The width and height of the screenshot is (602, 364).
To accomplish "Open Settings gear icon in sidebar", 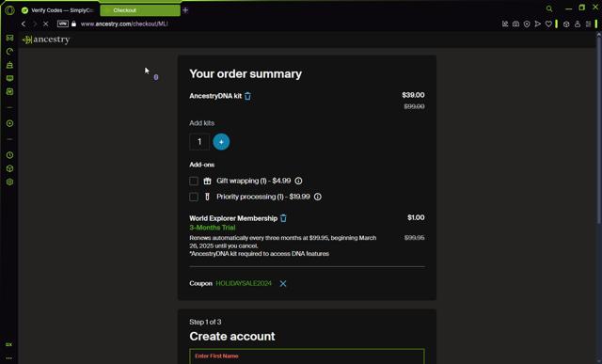I will click(9, 182).
